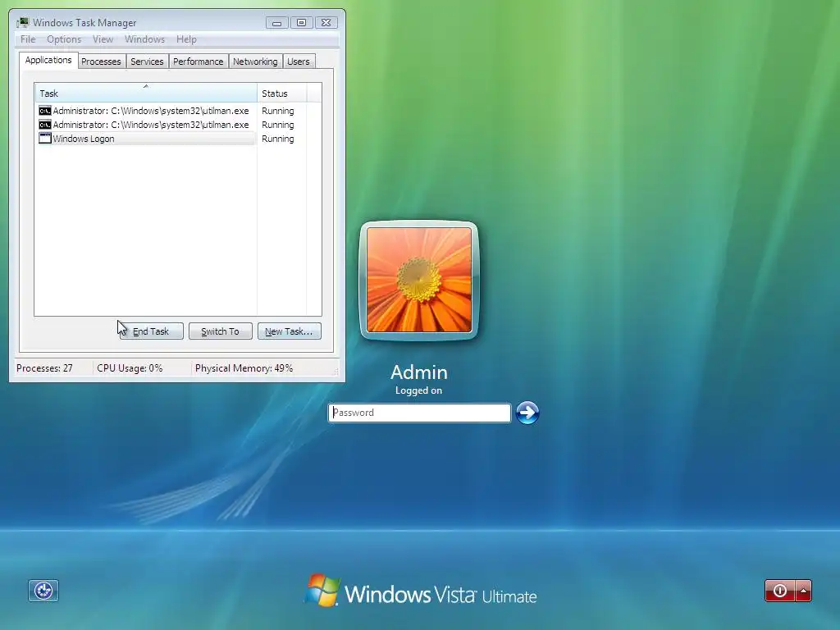The width and height of the screenshot is (840, 630).
Task: Open the Help menu
Action: (186, 39)
